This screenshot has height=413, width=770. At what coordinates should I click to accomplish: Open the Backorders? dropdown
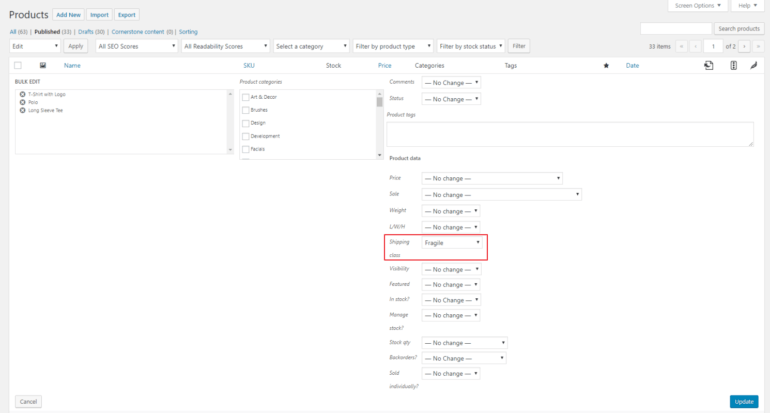464,358
